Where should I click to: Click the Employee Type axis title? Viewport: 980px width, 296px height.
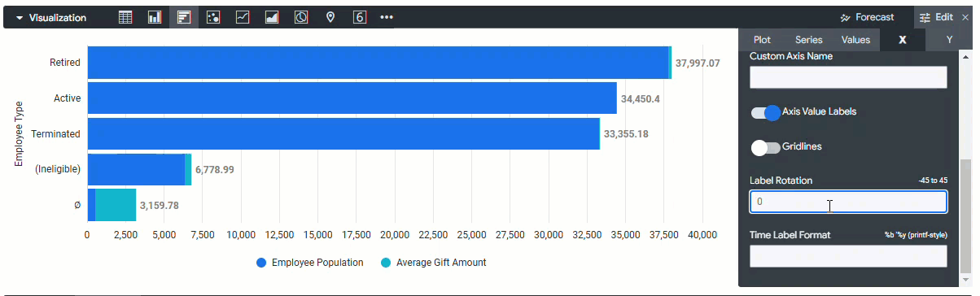(x=20, y=133)
